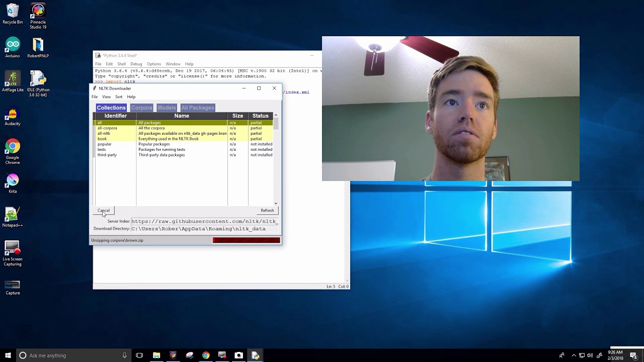Launch ArtRage Lite from desktop
644x362 pixels.
[13, 81]
